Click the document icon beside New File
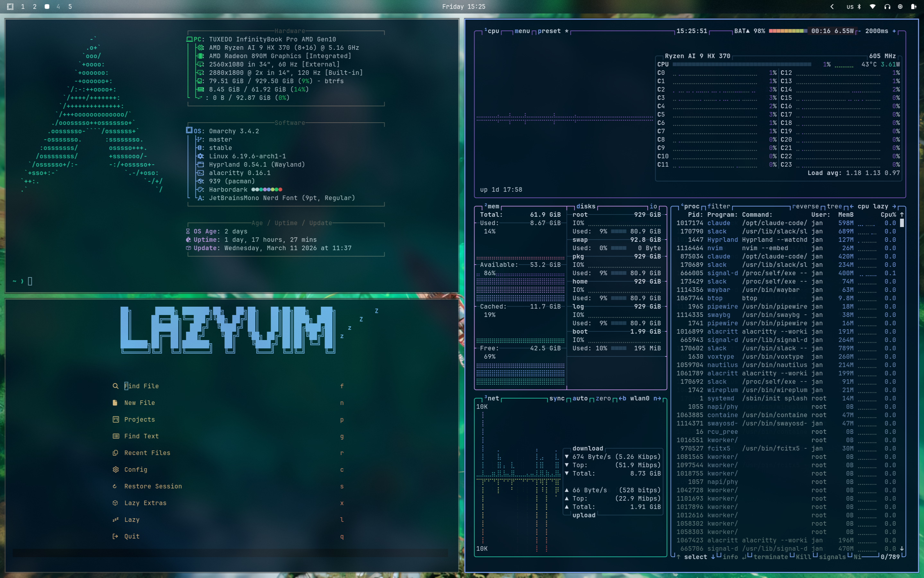The image size is (924, 578). 115,403
